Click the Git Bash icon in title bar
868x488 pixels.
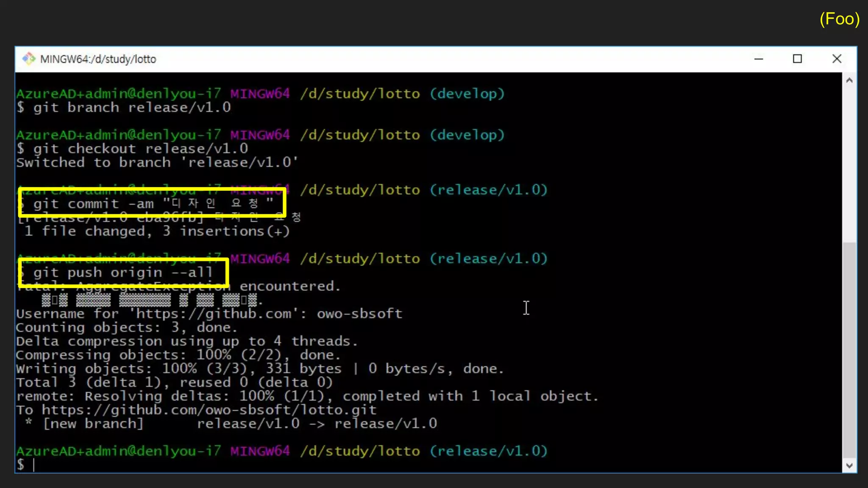pyautogui.click(x=29, y=59)
